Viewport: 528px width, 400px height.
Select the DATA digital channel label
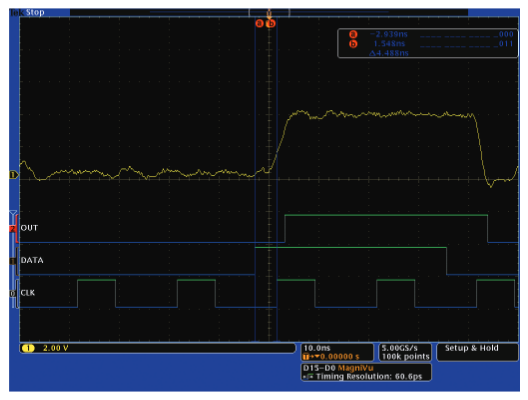(x=32, y=260)
